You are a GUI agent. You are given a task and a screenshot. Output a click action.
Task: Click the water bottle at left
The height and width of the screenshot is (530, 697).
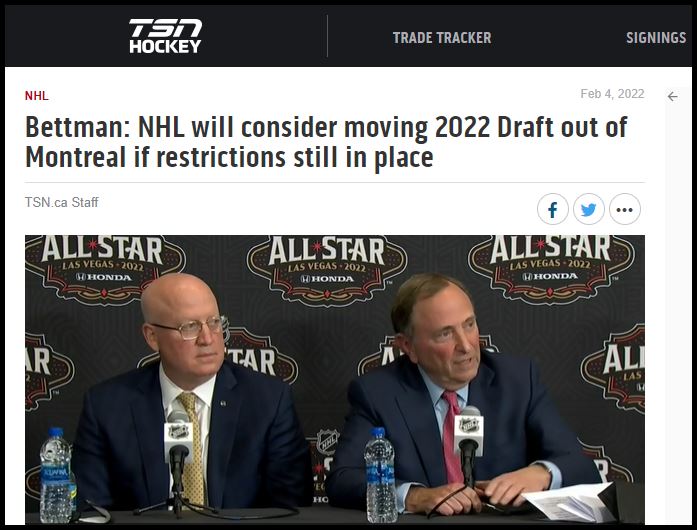tap(56, 476)
